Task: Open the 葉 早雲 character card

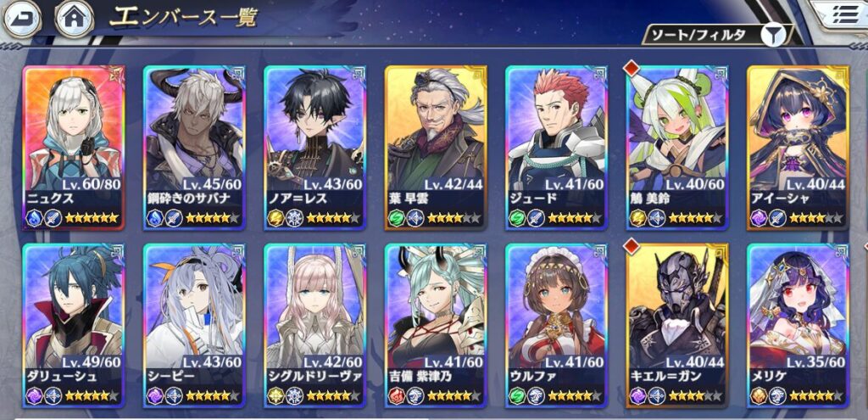Action: point(436,148)
